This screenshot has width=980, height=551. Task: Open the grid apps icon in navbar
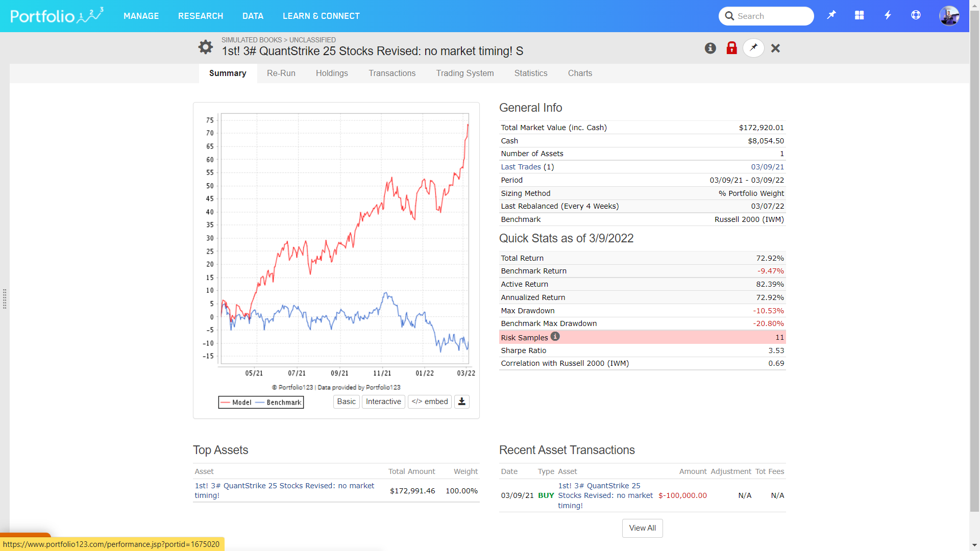point(860,15)
